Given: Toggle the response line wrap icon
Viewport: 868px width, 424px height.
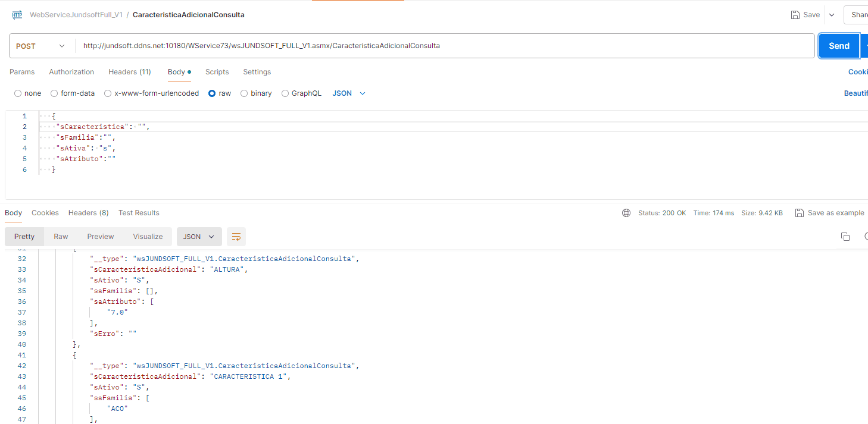Looking at the screenshot, I should click(x=236, y=237).
